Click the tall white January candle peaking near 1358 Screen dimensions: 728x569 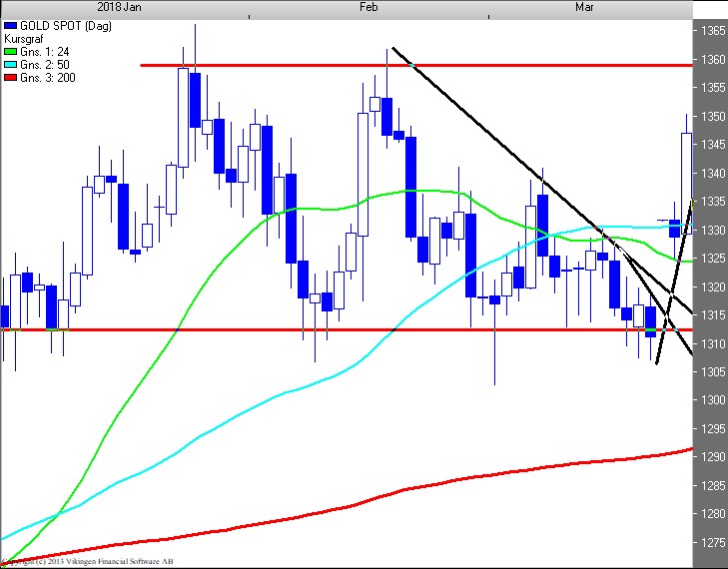[184, 118]
